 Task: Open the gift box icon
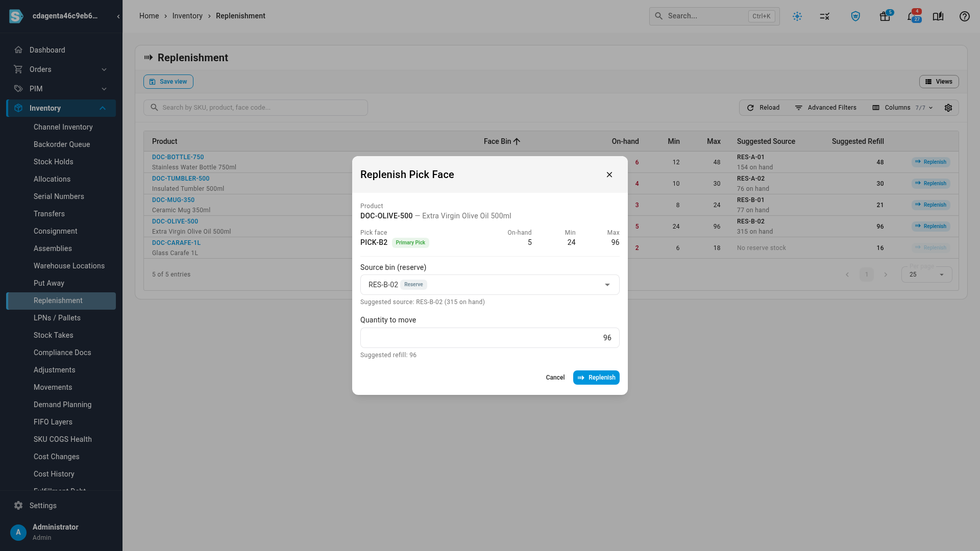click(885, 16)
